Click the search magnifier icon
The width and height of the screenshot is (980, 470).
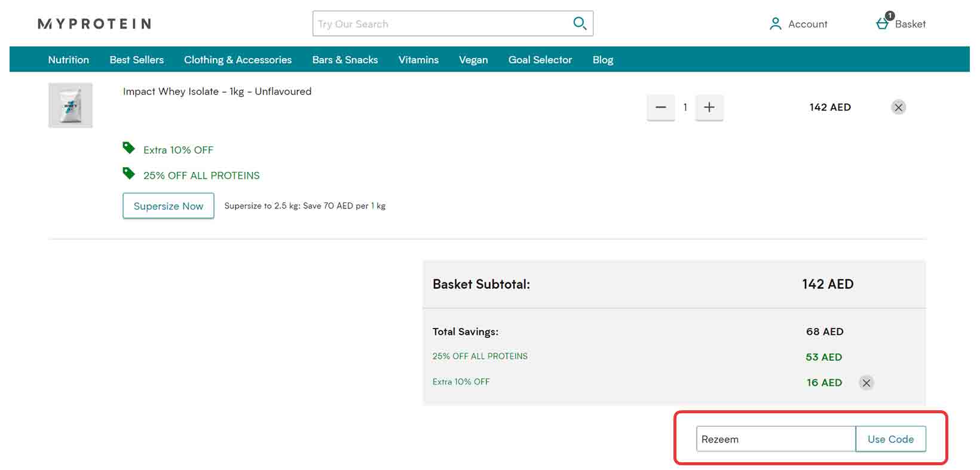[x=579, y=23]
